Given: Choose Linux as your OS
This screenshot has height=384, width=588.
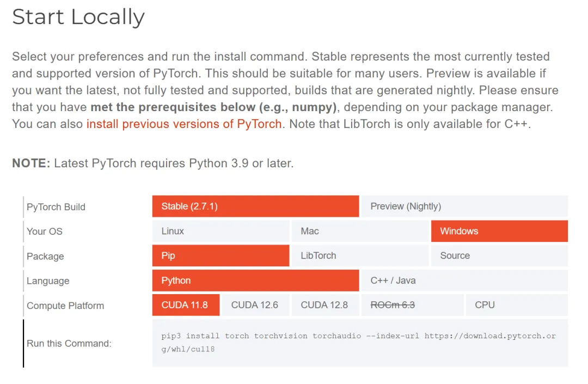Looking at the screenshot, I should point(220,231).
